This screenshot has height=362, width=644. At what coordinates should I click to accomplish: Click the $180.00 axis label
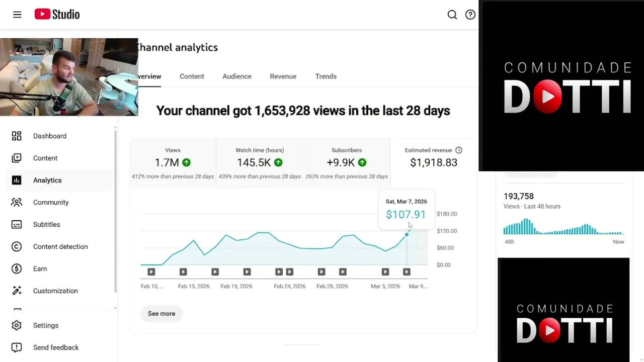click(x=447, y=214)
